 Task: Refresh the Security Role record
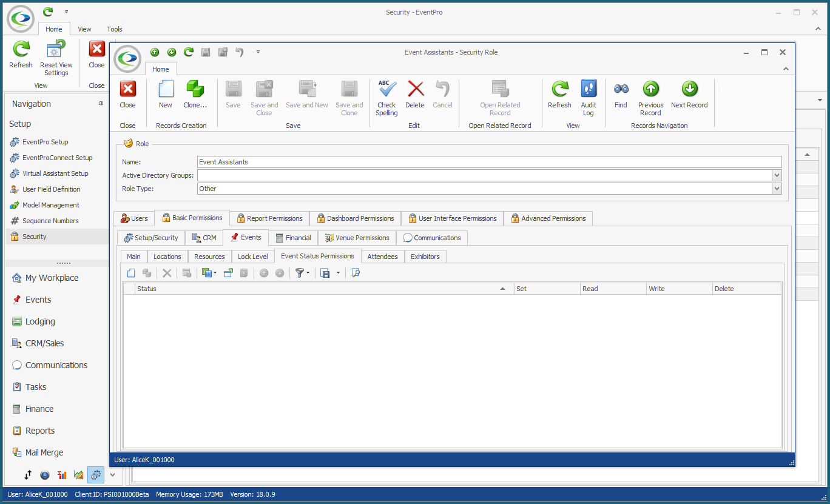[559, 95]
